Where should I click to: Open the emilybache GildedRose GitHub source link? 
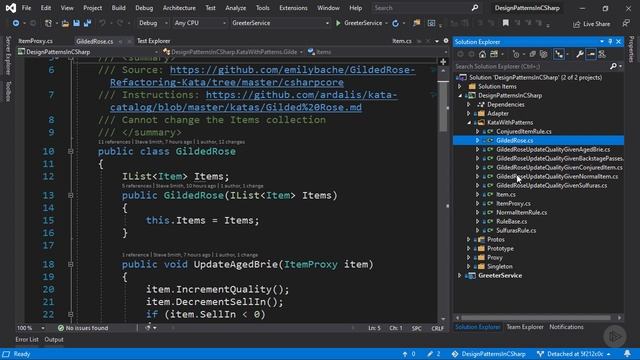(262, 76)
